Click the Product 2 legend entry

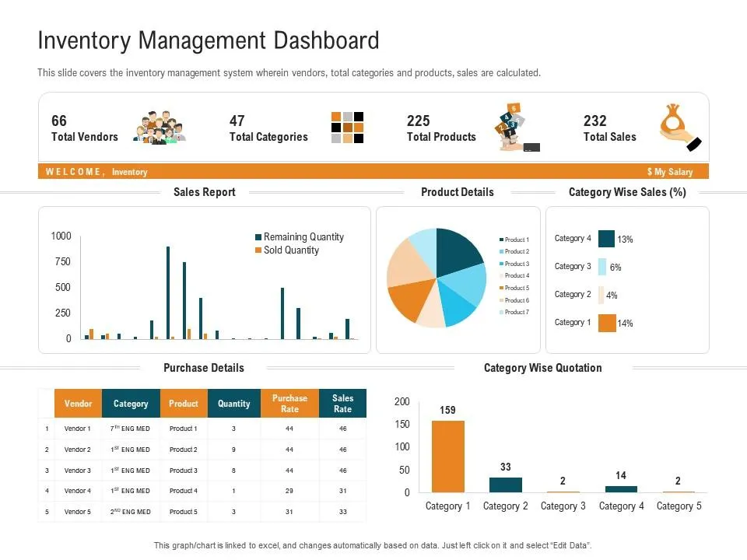point(514,251)
